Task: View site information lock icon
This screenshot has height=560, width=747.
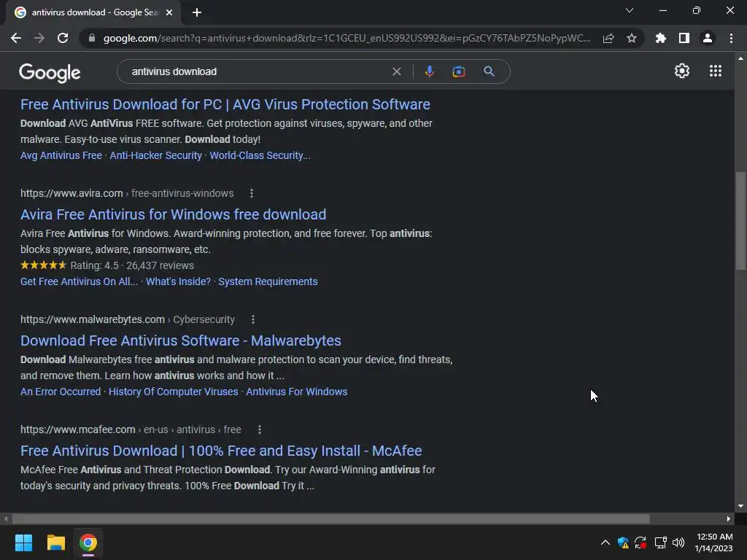Action: point(92,38)
